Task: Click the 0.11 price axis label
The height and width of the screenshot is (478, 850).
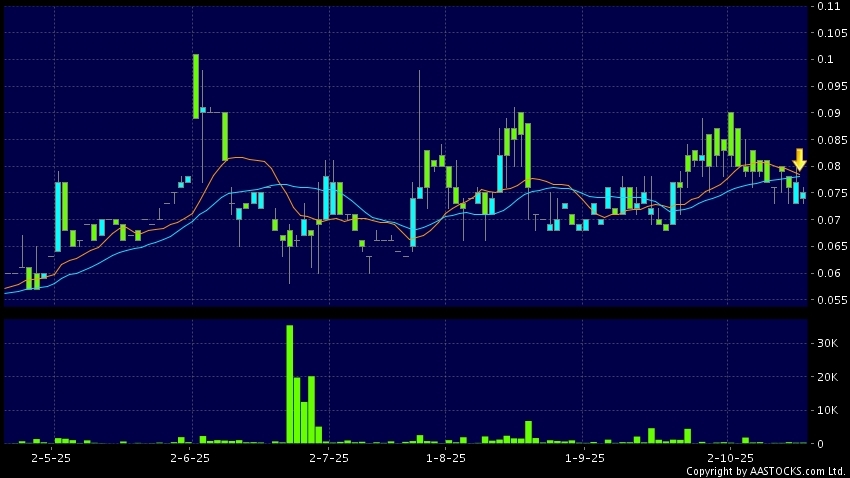Action: tap(828, 6)
